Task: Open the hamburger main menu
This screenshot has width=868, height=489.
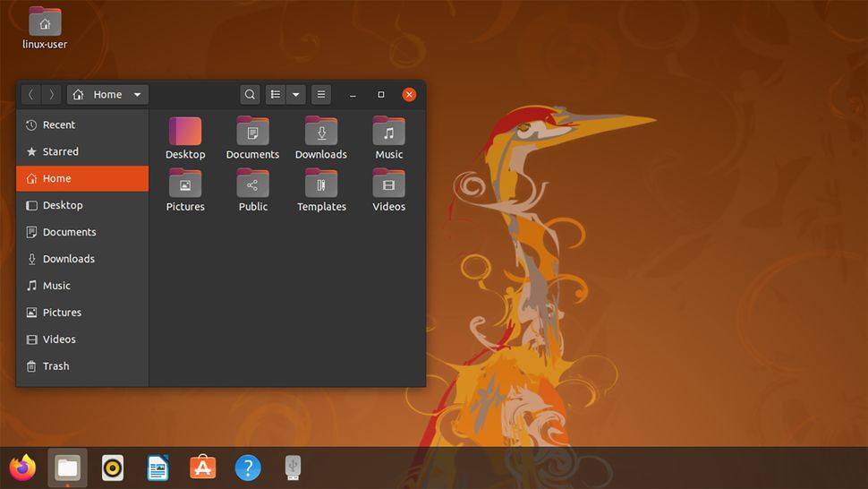Action: point(321,95)
